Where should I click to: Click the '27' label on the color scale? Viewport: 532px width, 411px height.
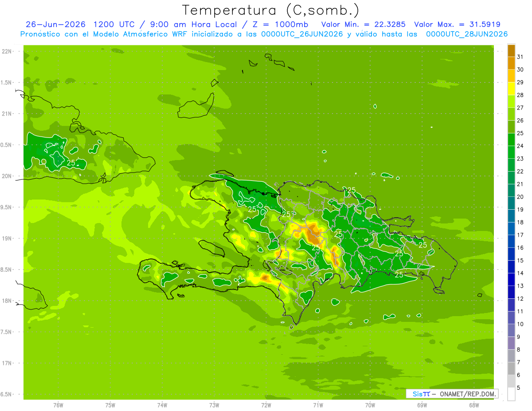(520, 108)
